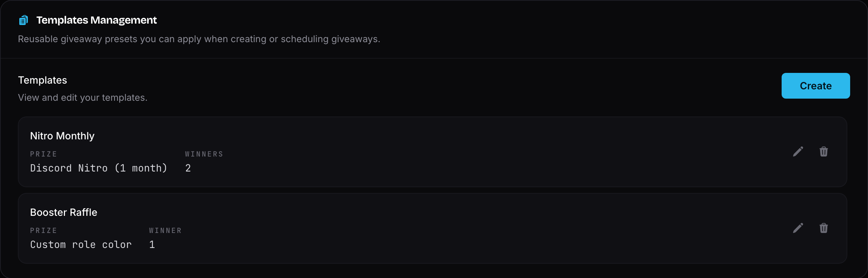868x278 pixels.
Task: Click the WINNER label in Booster Raffle
Action: click(x=165, y=230)
